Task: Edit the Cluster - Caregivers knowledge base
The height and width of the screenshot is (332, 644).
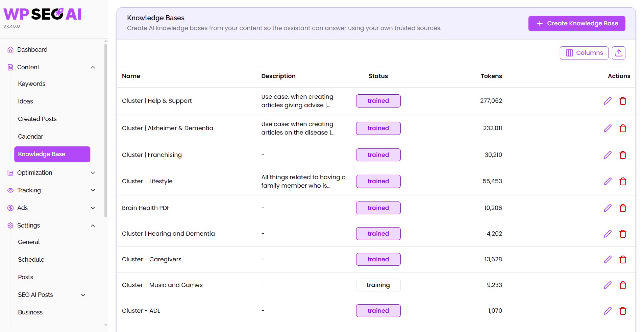Action: tap(608, 259)
